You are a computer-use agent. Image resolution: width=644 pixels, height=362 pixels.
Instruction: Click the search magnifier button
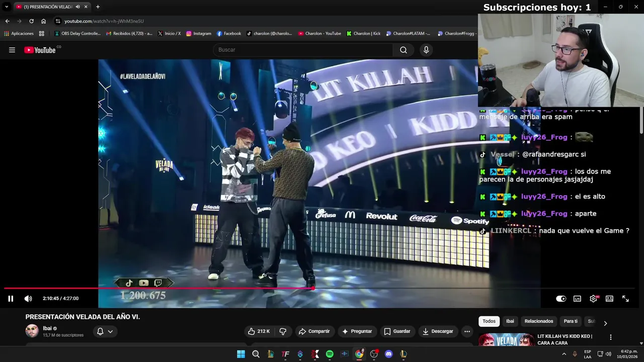pos(404,50)
